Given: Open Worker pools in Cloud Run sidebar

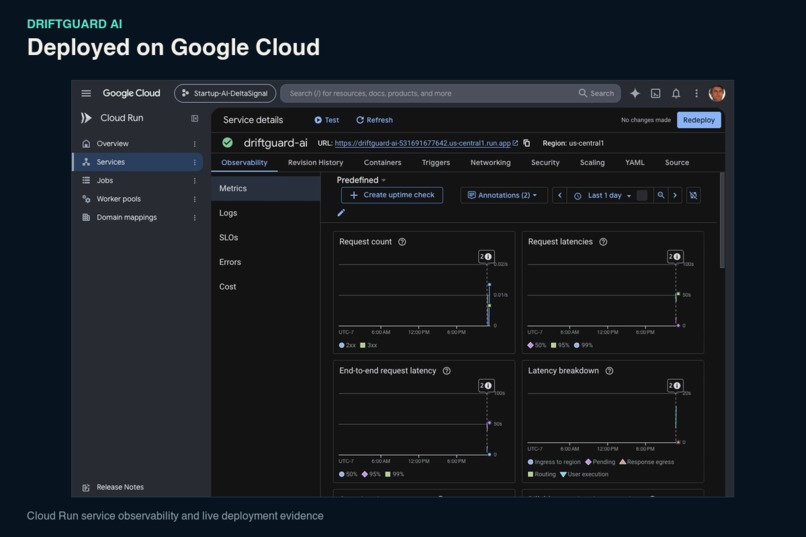Looking at the screenshot, I should (x=137, y=199).
